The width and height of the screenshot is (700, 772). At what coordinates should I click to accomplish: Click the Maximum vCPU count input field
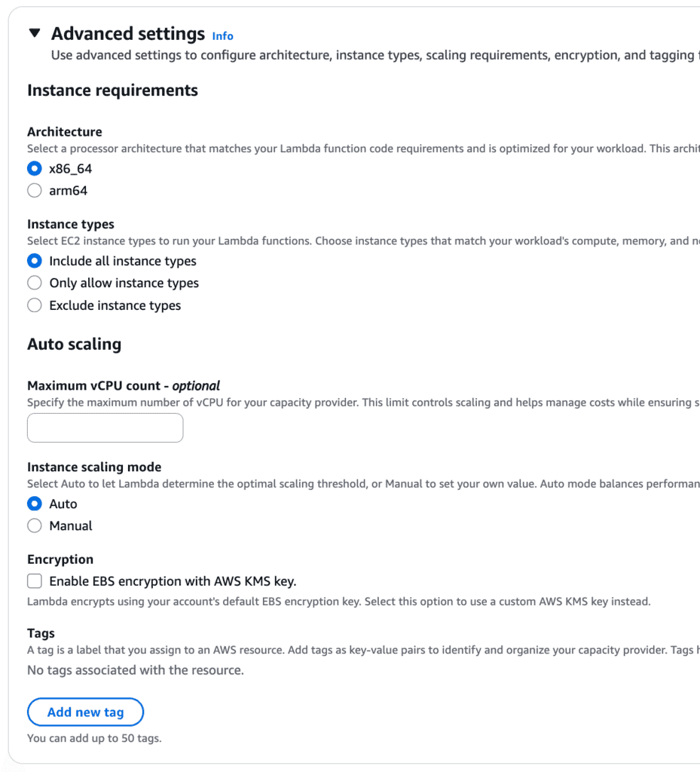point(105,427)
